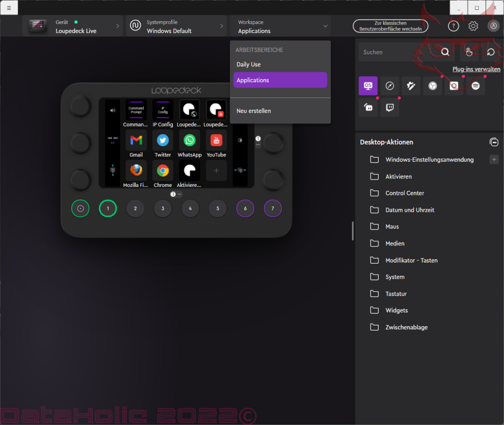Open the Plug-ins verwalten link
This screenshot has height=425, width=504.
pos(476,69)
